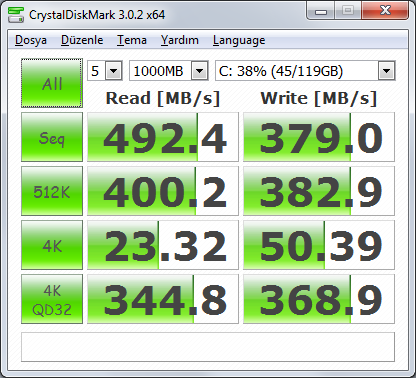Click the CrystalDiskMark title bar app icon

16,14
